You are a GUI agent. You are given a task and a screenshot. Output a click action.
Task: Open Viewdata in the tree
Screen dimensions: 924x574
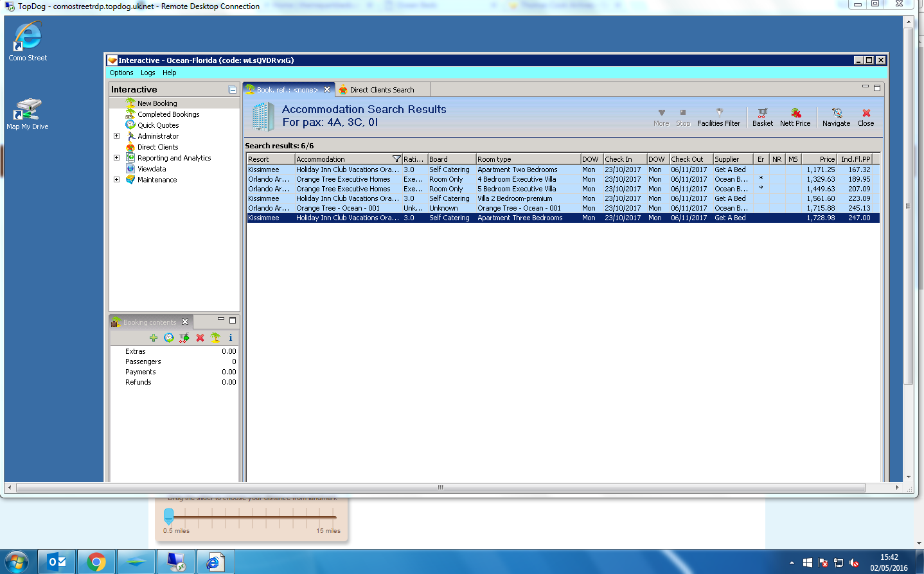coord(152,169)
